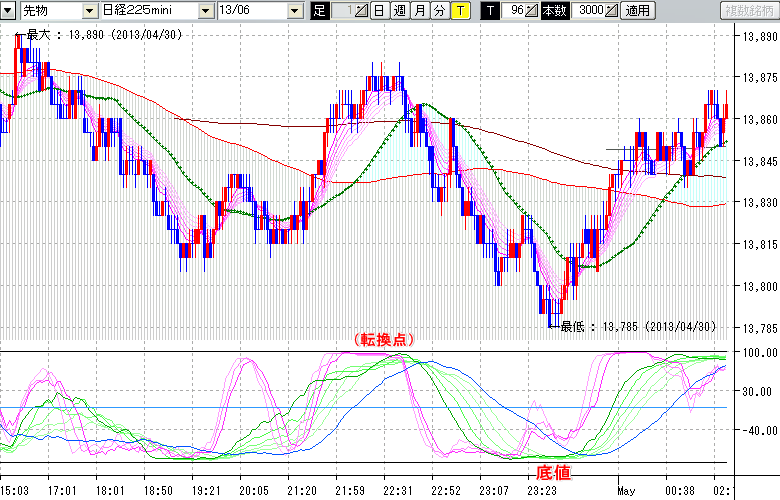Switch to the 分 minute chart
Screen dimensions: 780x500
tap(439, 11)
